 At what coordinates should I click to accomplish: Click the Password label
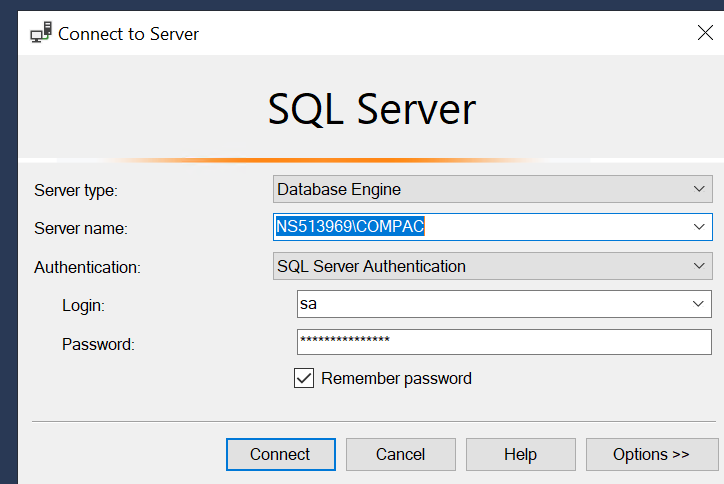[98, 344]
